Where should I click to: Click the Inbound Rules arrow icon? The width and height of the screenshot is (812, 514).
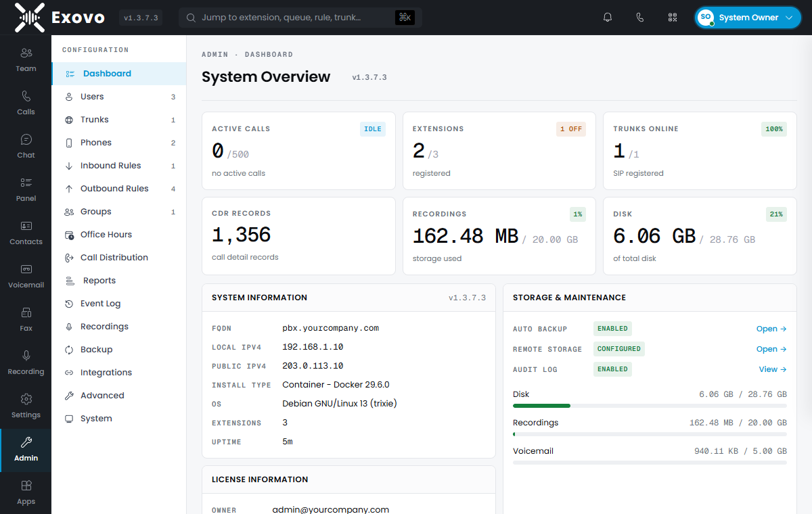pyautogui.click(x=69, y=166)
